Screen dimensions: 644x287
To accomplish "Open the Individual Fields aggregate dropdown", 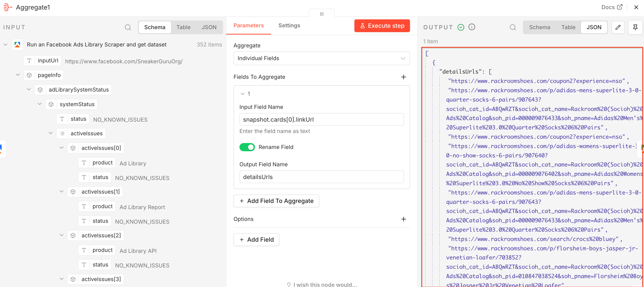I will point(403,58).
